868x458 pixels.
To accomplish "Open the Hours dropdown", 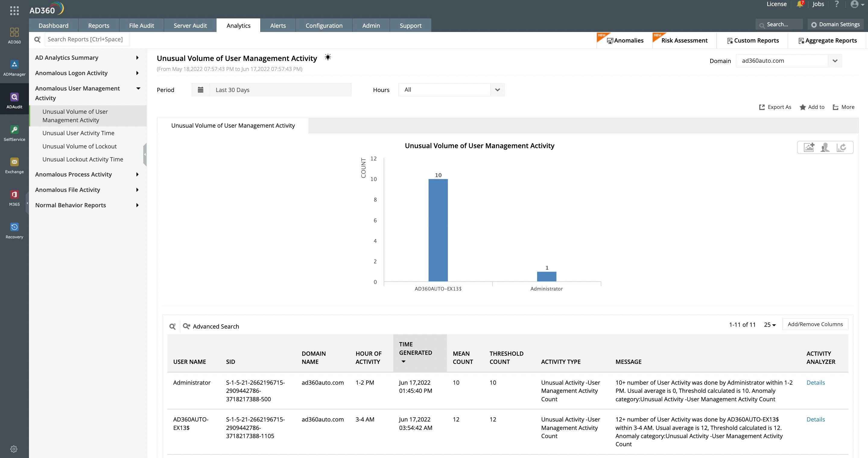I will tap(497, 90).
